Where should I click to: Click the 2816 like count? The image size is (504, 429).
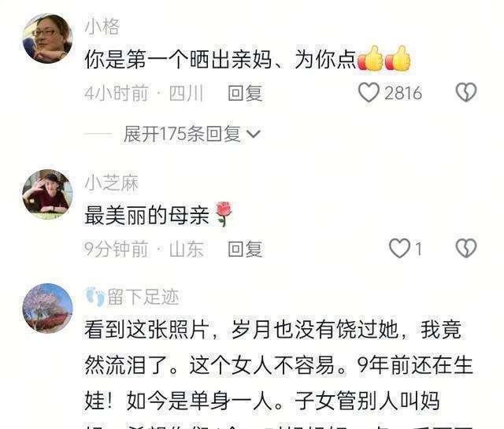403,93
